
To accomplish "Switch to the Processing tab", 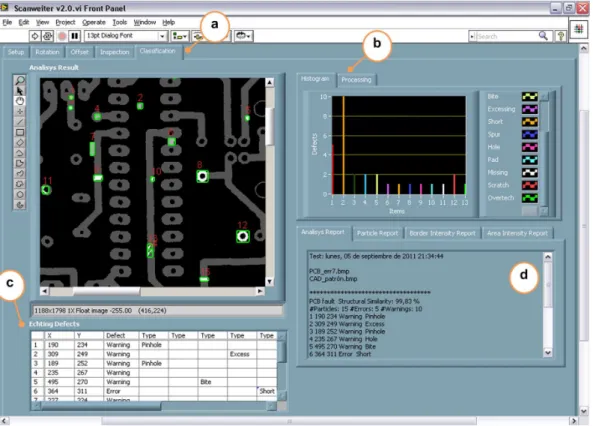I will pyautogui.click(x=356, y=80).
